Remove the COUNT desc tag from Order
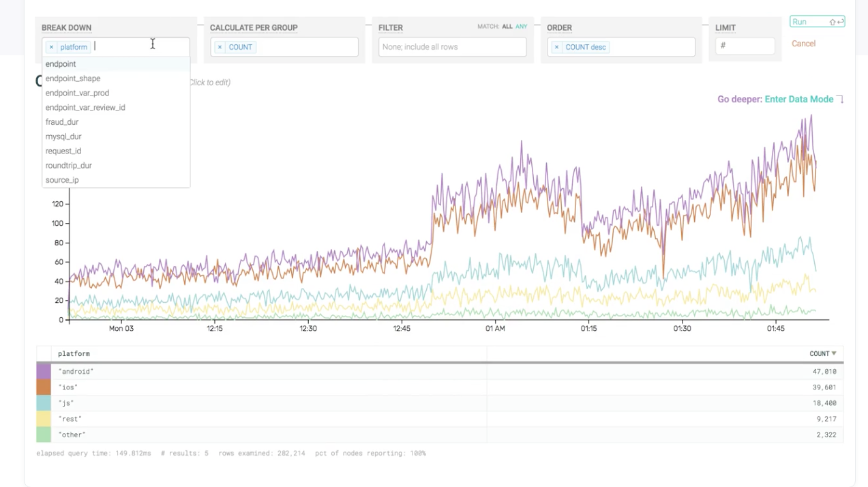Image resolution: width=868 pixels, height=487 pixels. (556, 47)
